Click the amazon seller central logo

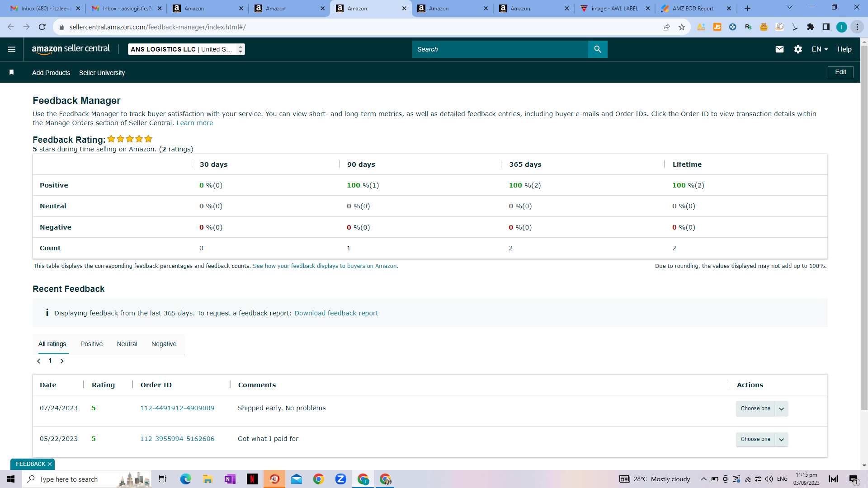pos(71,49)
